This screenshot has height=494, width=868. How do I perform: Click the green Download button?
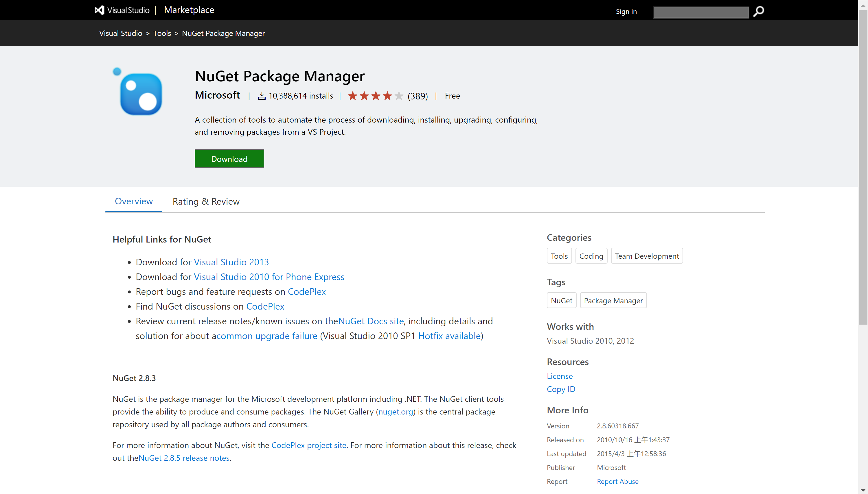229,158
